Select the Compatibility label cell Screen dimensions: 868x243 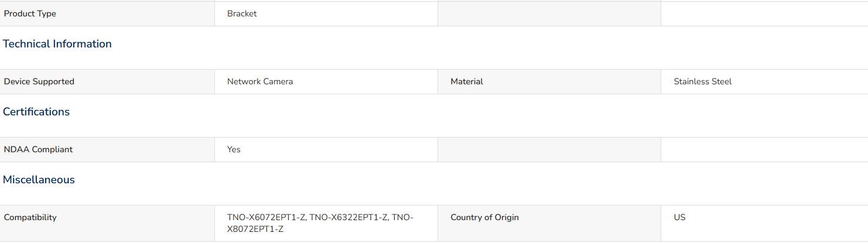(x=107, y=223)
